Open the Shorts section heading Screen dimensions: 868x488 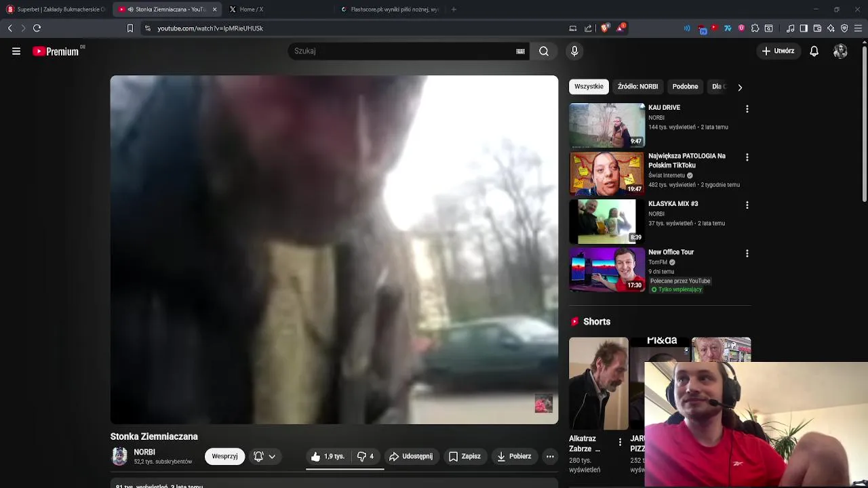tap(597, 322)
